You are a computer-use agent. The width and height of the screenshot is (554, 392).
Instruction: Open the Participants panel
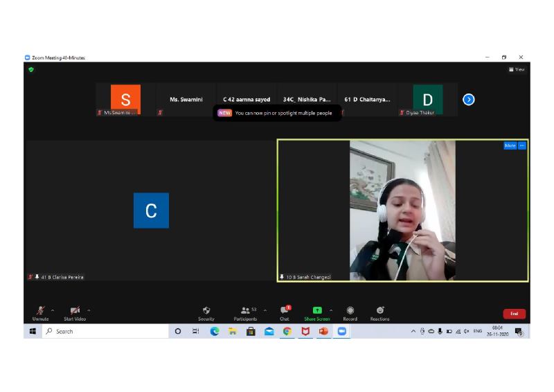tap(245, 311)
